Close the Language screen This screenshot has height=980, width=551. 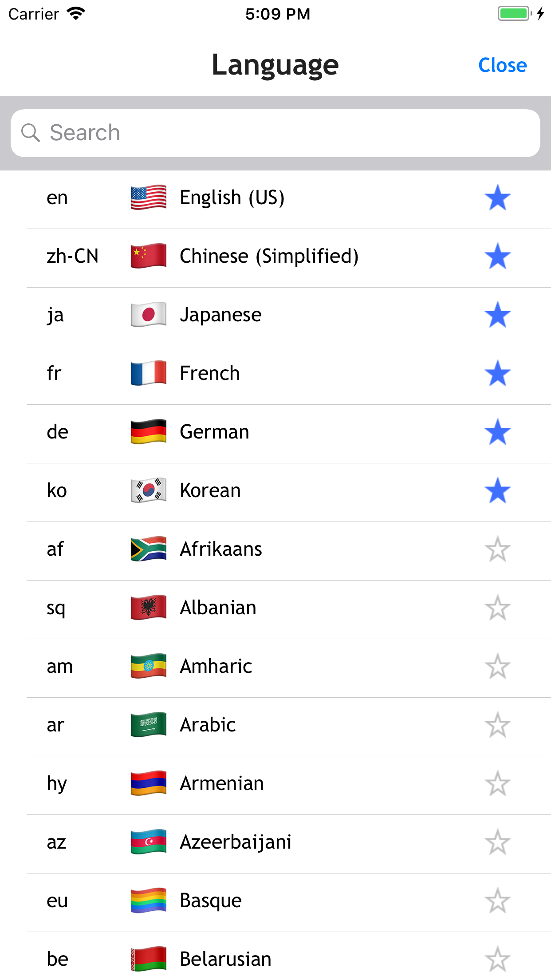[502, 65]
